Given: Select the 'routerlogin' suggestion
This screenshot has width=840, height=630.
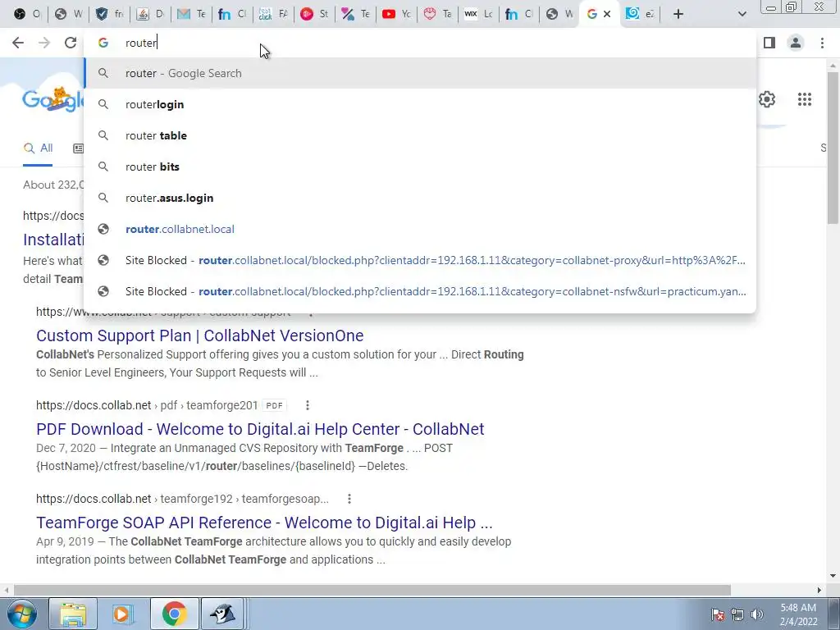Looking at the screenshot, I should coord(420,104).
